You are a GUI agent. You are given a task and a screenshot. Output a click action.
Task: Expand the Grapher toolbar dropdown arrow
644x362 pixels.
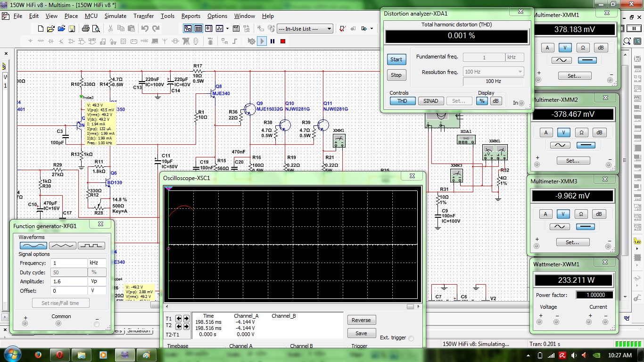point(227,29)
